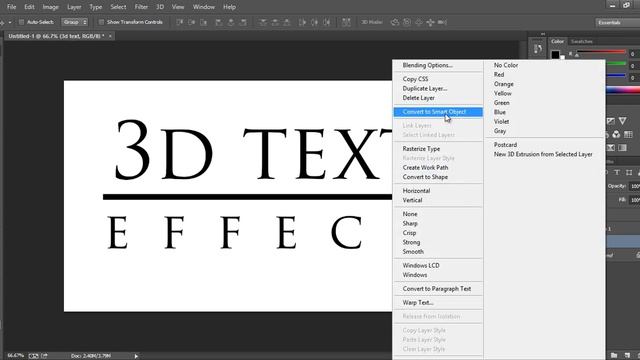Open the Image menu
640x360 pixels.
(x=51, y=7)
